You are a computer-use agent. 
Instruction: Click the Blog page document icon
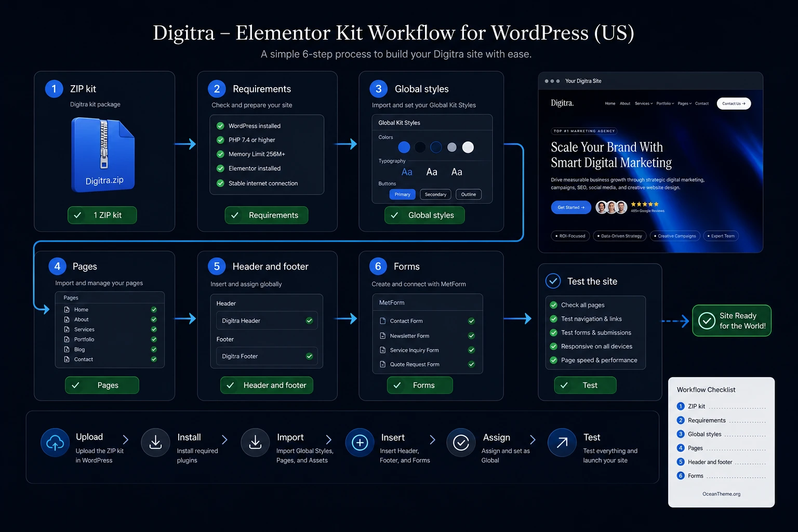pyautogui.click(x=66, y=350)
